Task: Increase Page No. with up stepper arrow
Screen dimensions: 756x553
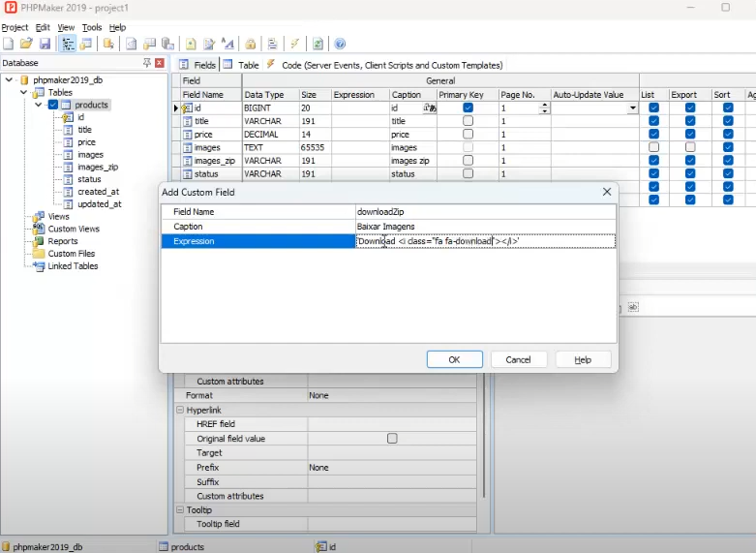Action: [544, 106]
